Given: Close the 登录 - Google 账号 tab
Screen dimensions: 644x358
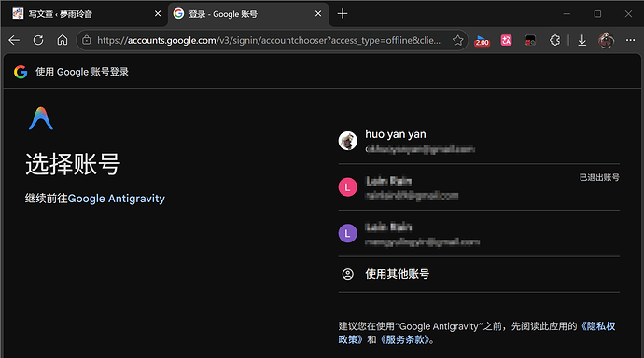Looking at the screenshot, I should (318, 14).
